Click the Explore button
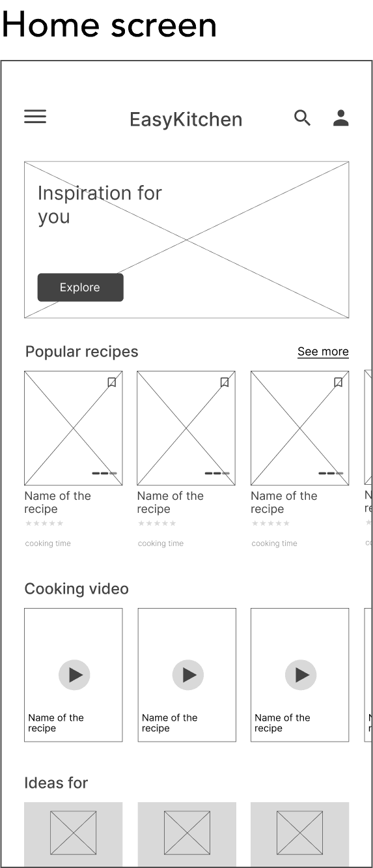This screenshot has width=373, height=868. pyautogui.click(x=80, y=287)
